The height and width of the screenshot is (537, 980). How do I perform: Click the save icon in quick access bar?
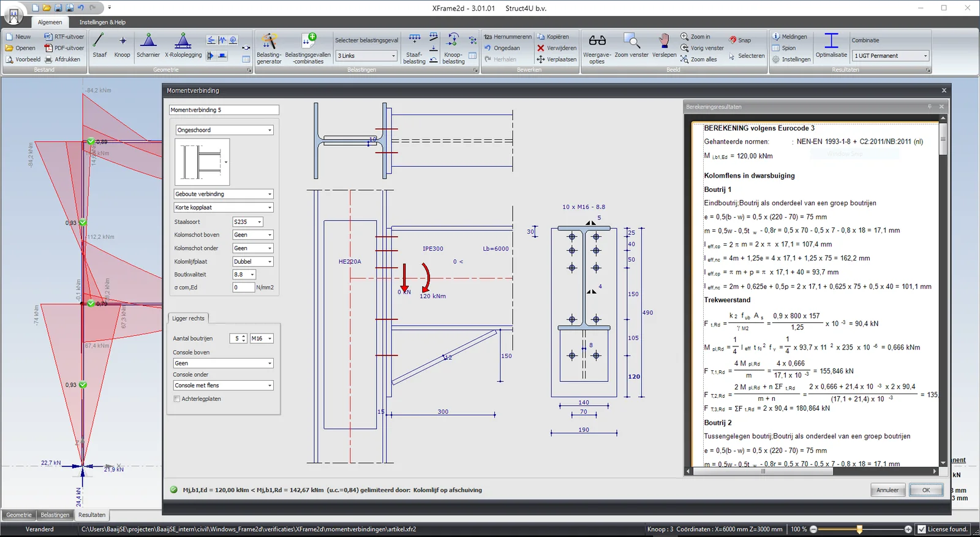(x=58, y=8)
